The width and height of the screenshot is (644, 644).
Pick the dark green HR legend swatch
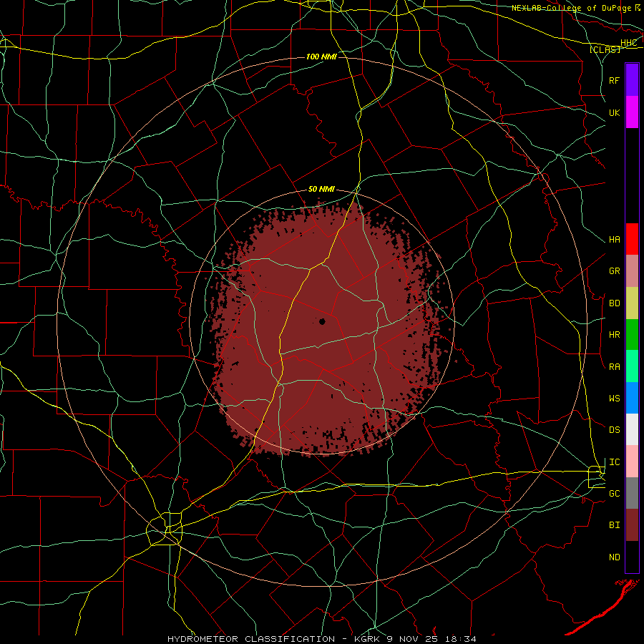(632, 335)
